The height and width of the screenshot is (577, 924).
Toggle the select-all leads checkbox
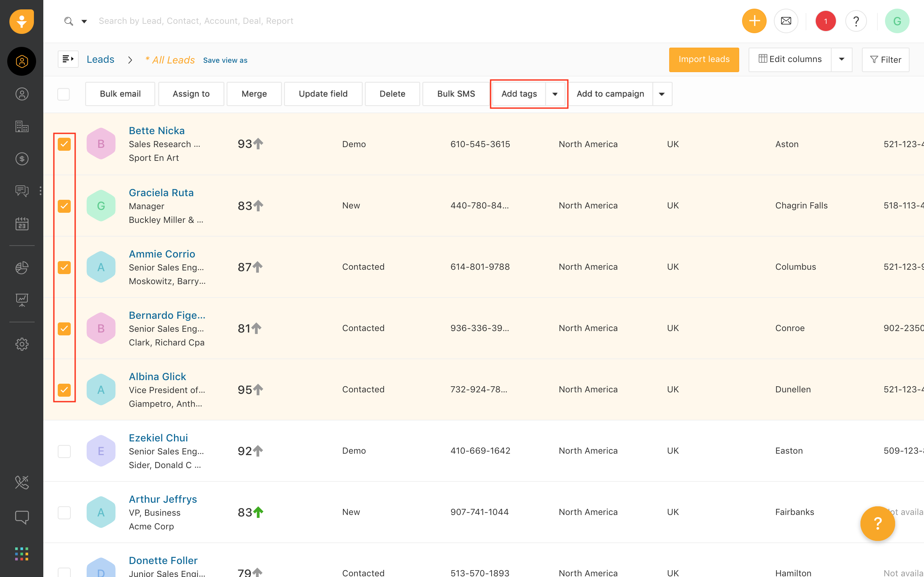click(64, 94)
